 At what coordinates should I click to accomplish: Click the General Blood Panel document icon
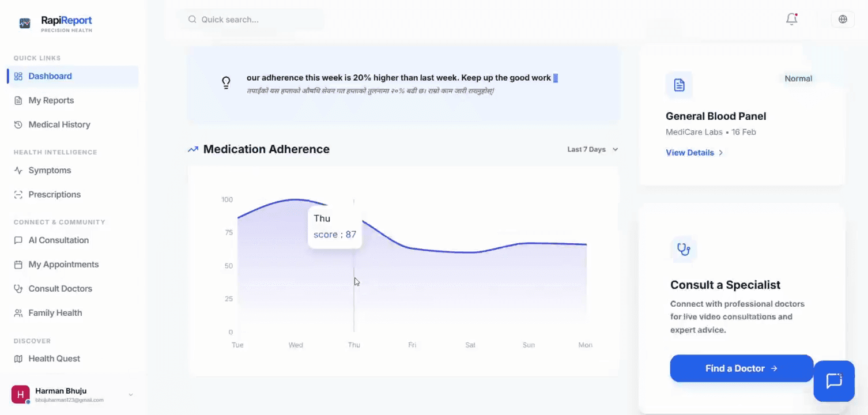point(679,85)
